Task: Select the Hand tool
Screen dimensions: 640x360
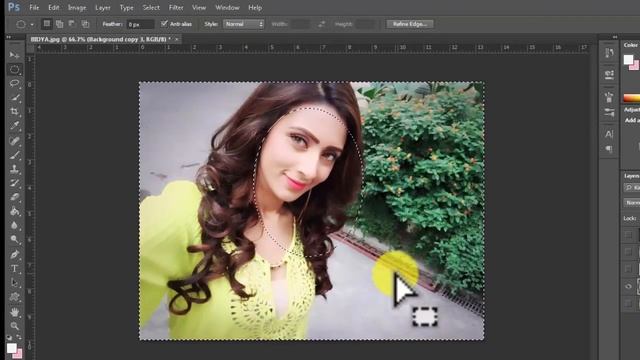Action: click(x=15, y=312)
